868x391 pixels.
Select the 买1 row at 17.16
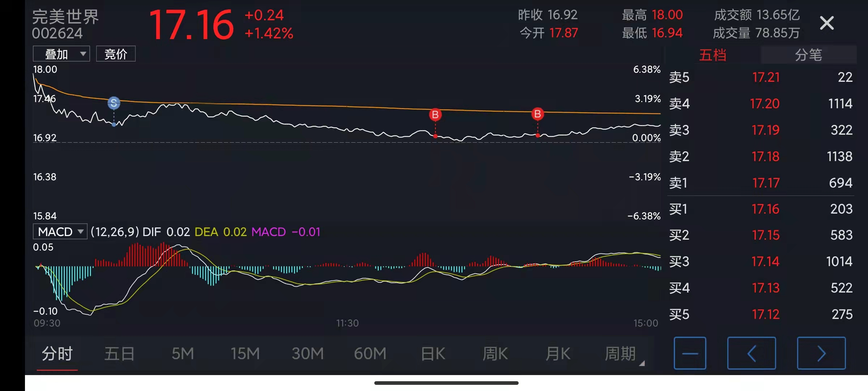pyautogui.click(x=761, y=209)
